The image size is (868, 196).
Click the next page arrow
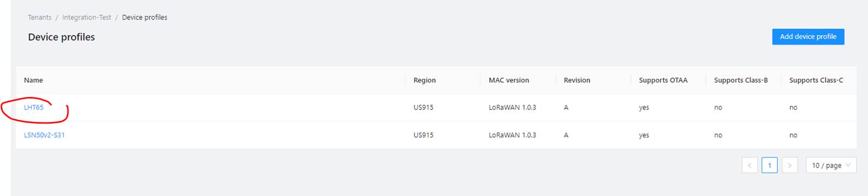[789, 166]
